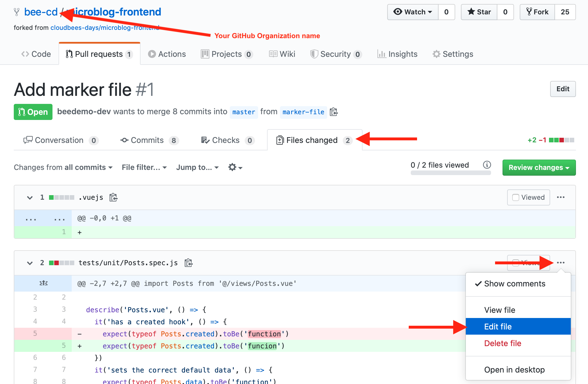The height and width of the screenshot is (384, 588).
Task: Click the removed line 5 number
Action: point(35,333)
